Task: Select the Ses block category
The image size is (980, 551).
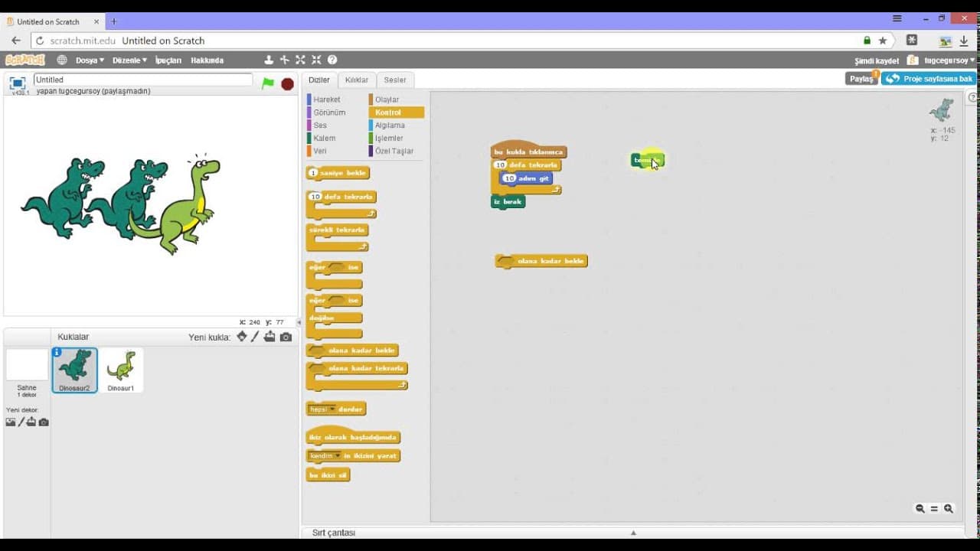Action: click(320, 126)
